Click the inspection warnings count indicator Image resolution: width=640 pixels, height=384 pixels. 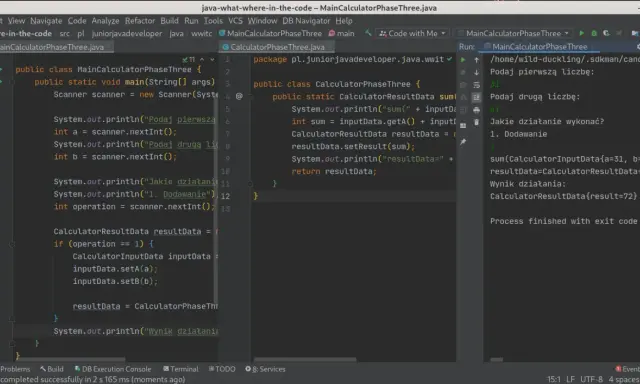click(189, 60)
